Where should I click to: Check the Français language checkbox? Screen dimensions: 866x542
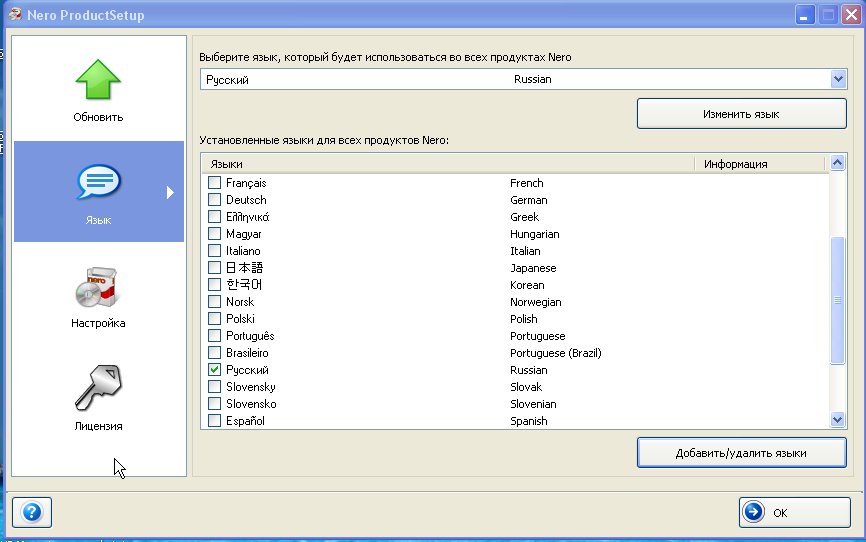(x=214, y=182)
